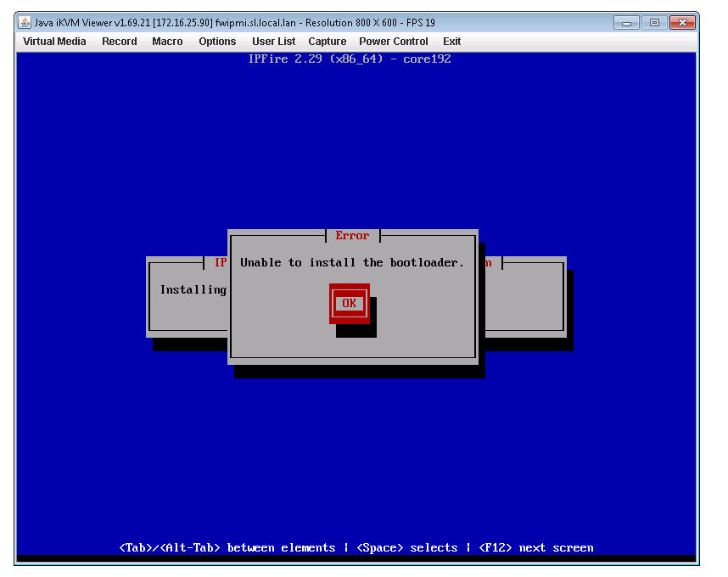728x577 pixels.
Task: Open the User List menu
Action: (273, 42)
